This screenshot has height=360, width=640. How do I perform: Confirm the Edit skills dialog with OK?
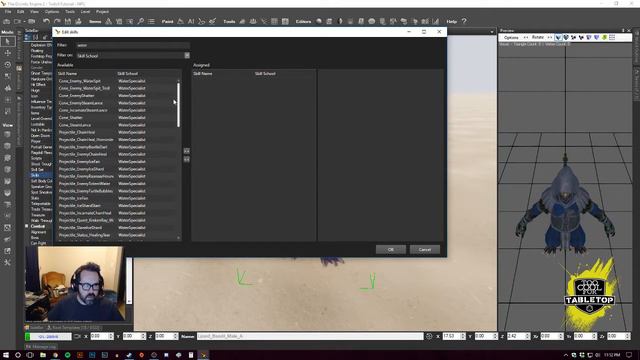pos(391,249)
